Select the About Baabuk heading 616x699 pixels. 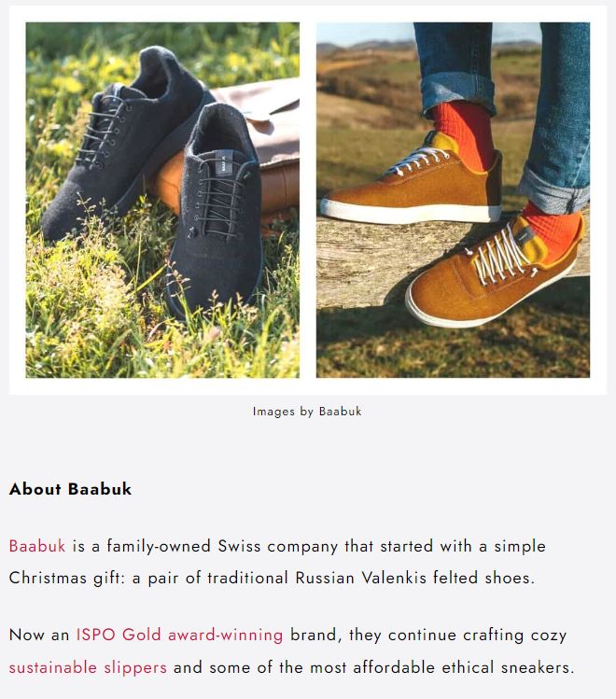tap(71, 489)
